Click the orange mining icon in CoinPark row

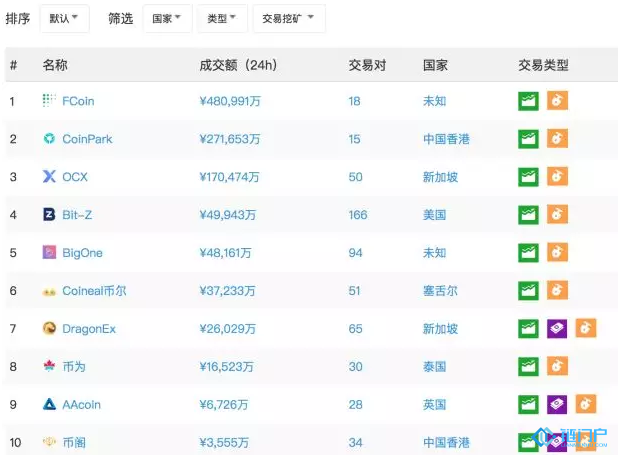[557, 139]
